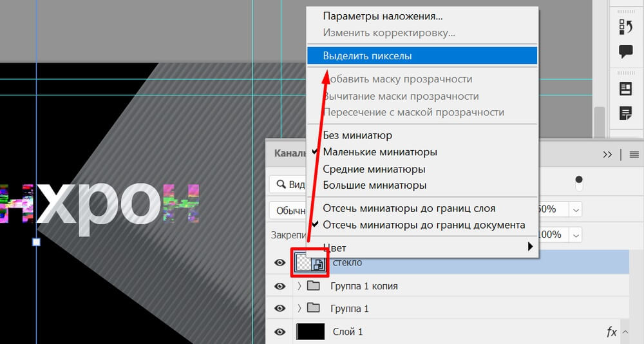Viewport: 644px width, 344px height.
Task: Expand the Группа 1 group
Action: click(x=299, y=308)
